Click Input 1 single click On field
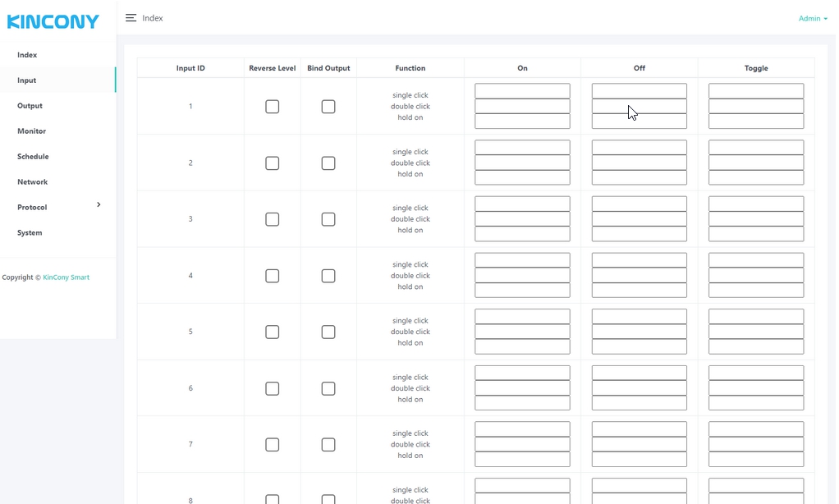839x504 pixels. coord(522,91)
